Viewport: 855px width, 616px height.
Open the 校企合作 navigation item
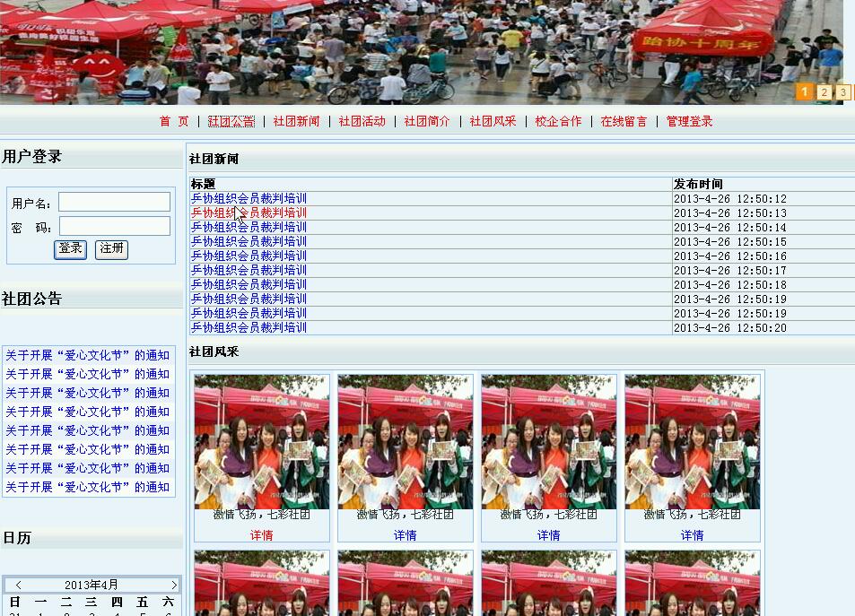point(558,121)
